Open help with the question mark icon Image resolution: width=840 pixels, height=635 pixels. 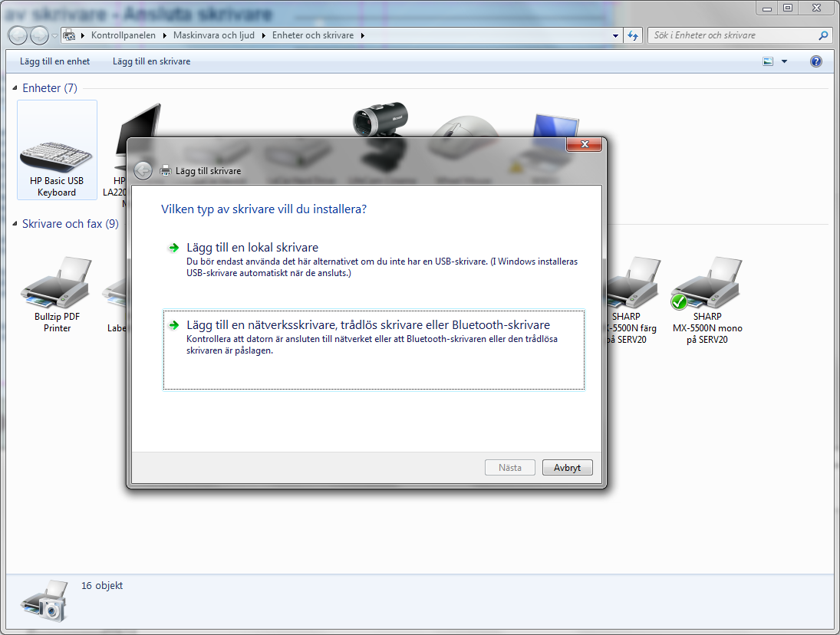click(816, 61)
